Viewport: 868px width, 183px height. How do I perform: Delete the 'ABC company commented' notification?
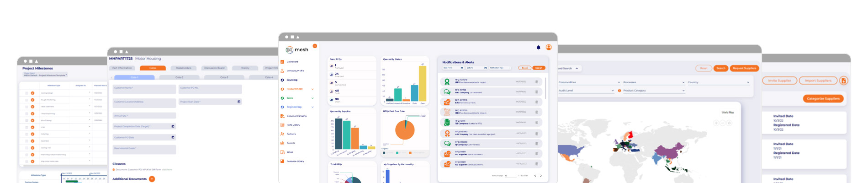click(537, 91)
